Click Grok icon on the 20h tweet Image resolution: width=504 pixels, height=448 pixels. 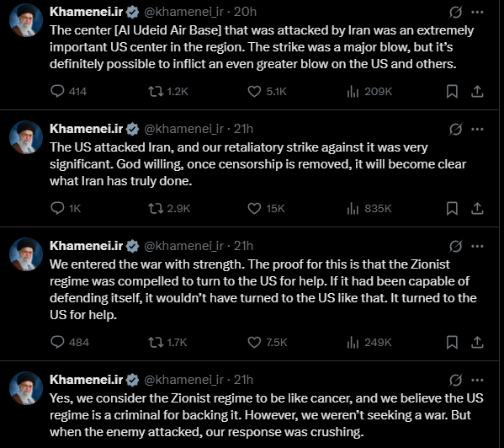pos(455,13)
